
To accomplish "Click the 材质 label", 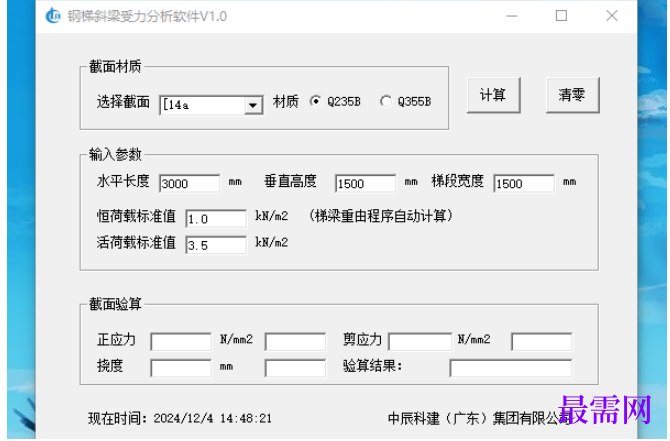I will pyautogui.click(x=285, y=102).
